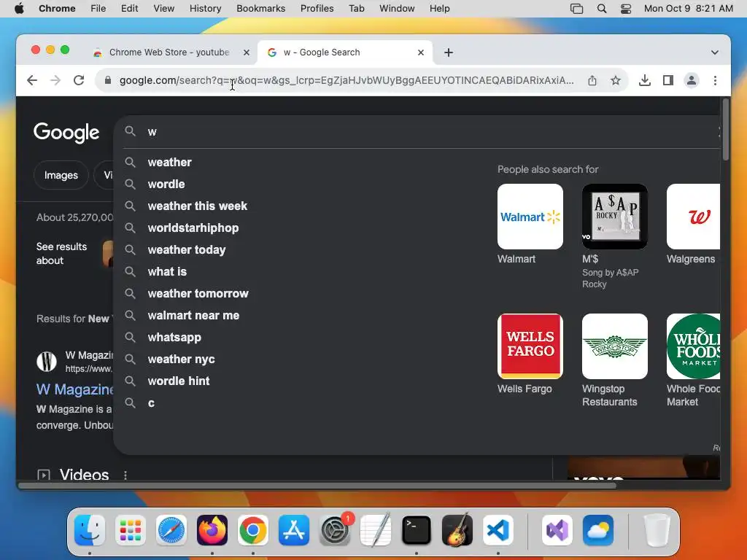
Task: Open options next to Videos heading
Action: tap(125, 475)
